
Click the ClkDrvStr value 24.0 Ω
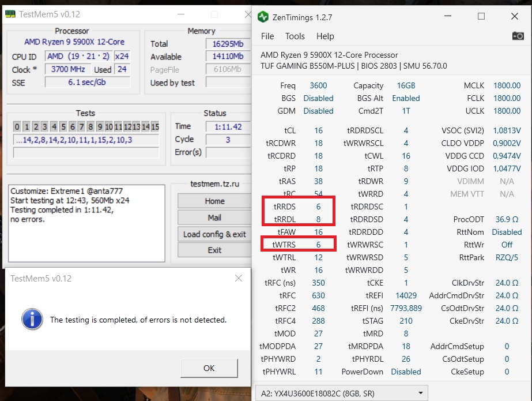click(x=507, y=283)
